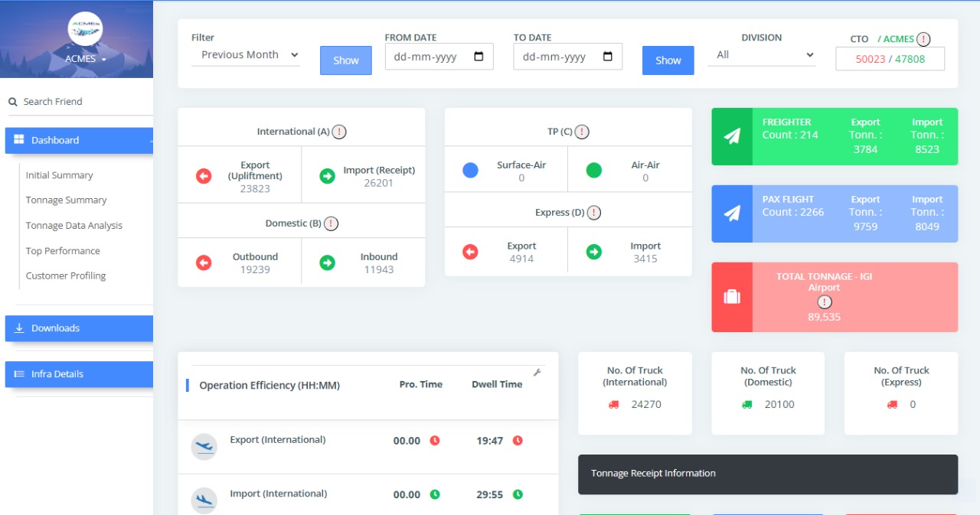Click the green arrow icon beside Inbound

coord(327,263)
